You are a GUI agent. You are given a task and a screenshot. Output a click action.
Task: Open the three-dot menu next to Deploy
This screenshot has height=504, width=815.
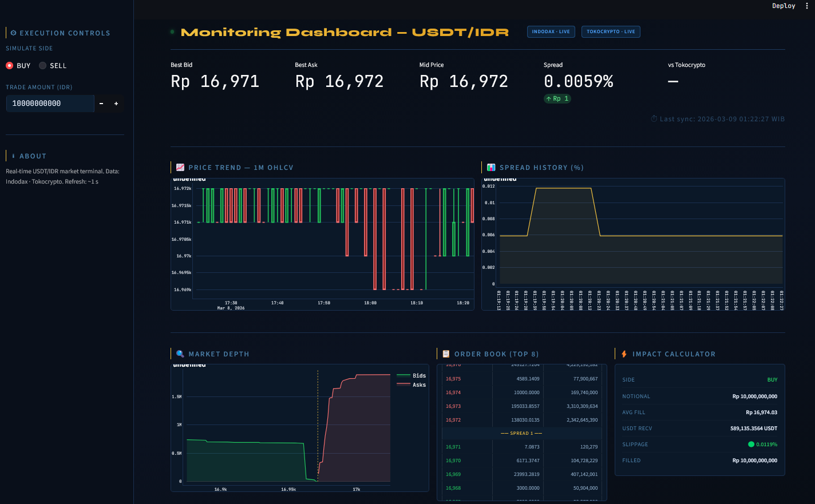point(807,6)
